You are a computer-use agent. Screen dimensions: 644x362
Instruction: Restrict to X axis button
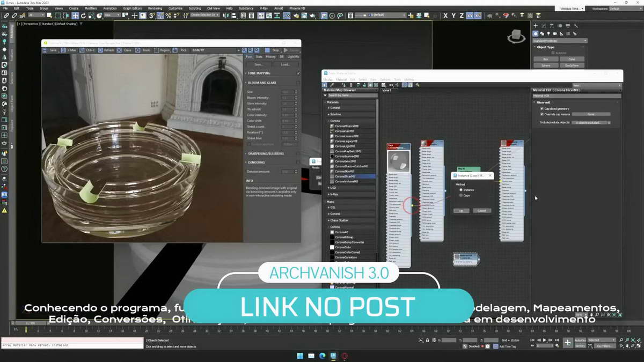(445, 16)
